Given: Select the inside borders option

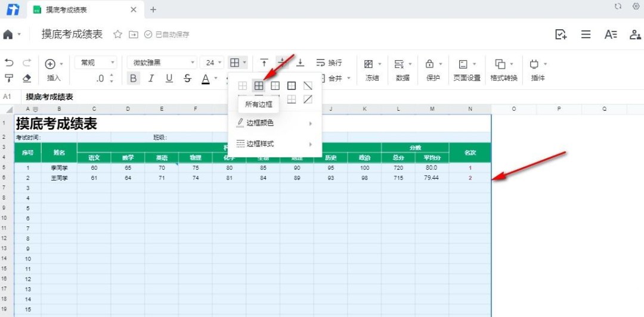Looking at the screenshot, I should point(275,86).
